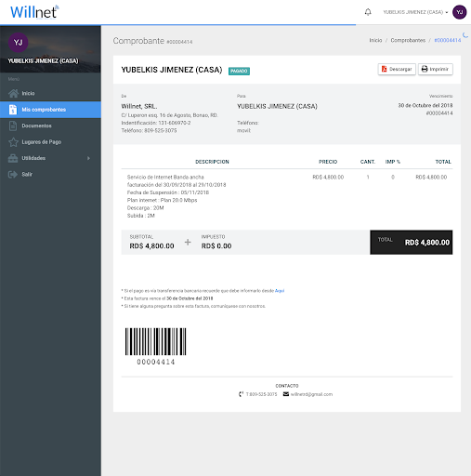Open the YUBELKIS JIMENEZ (CASA) user dropdown

click(x=415, y=12)
